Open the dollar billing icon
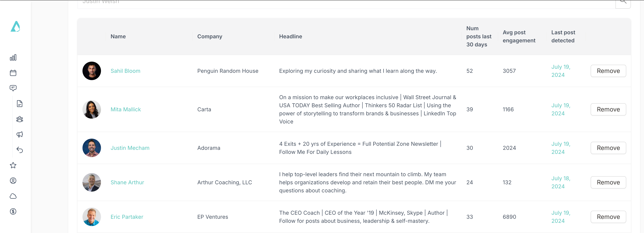 pyautogui.click(x=13, y=211)
